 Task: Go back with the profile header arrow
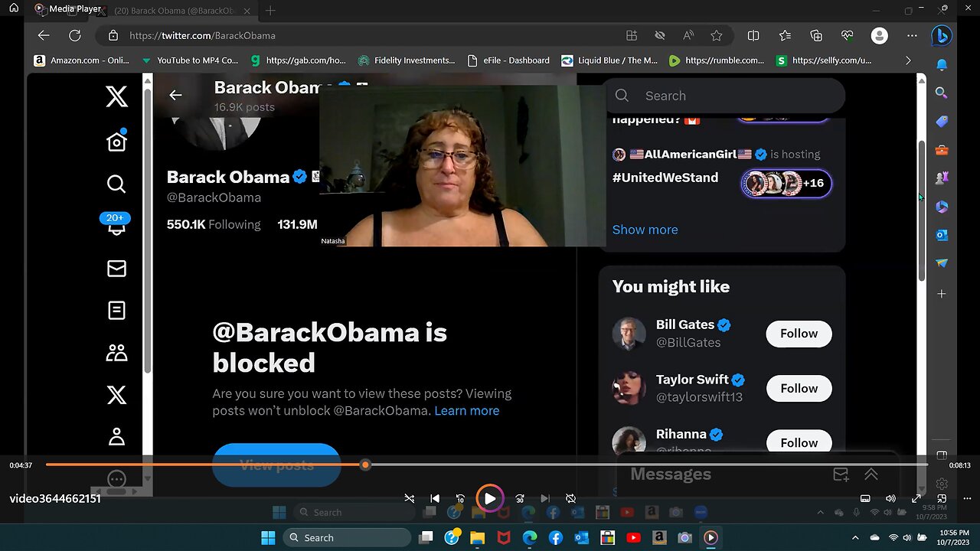click(x=175, y=95)
